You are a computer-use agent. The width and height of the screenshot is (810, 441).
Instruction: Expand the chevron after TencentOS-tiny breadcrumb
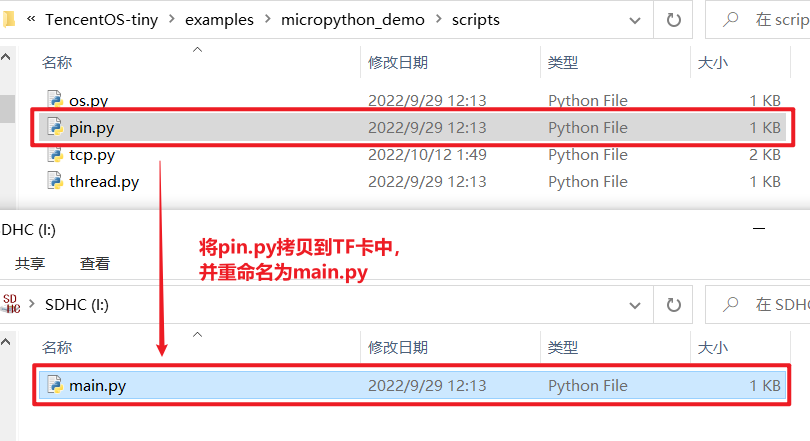(172, 20)
